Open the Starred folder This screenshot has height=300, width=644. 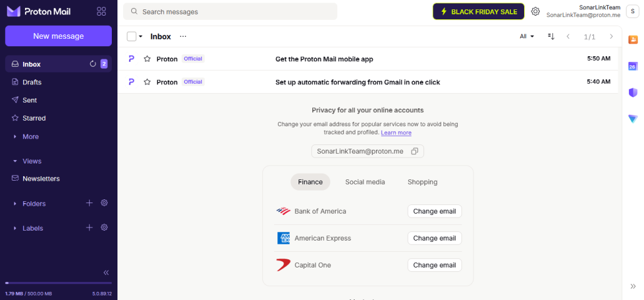(x=58, y=118)
